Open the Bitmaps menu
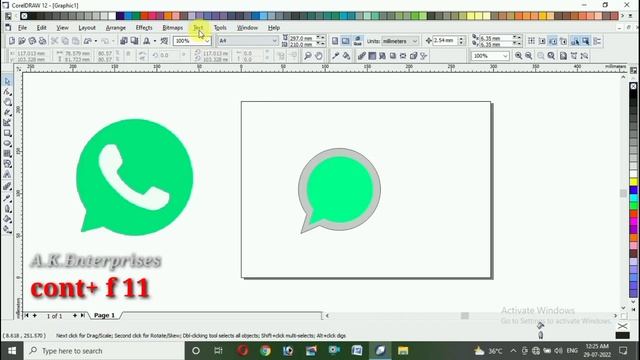The height and width of the screenshot is (360, 640). pos(173,28)
